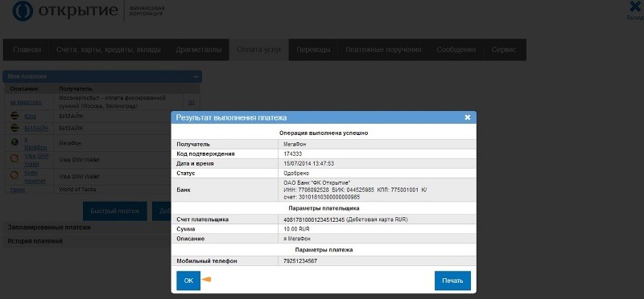Close the Результат выполнения платежа dialog

468,117
